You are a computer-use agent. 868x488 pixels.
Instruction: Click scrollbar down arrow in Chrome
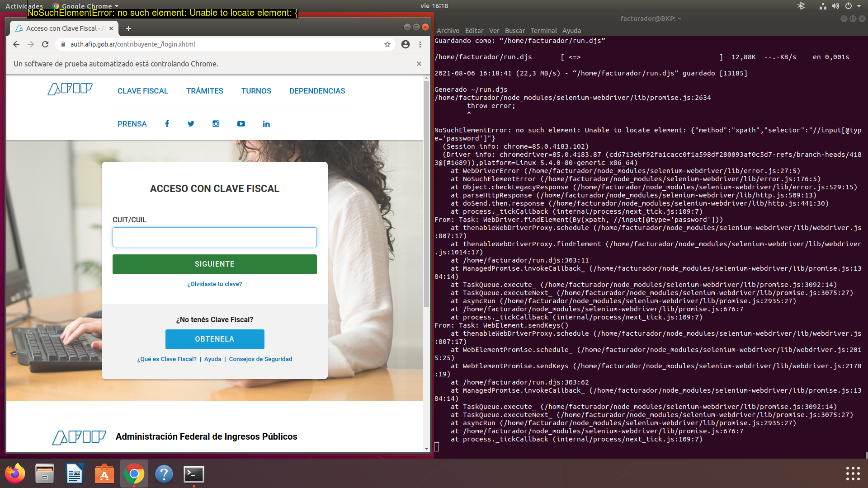[x=426, y=449]
